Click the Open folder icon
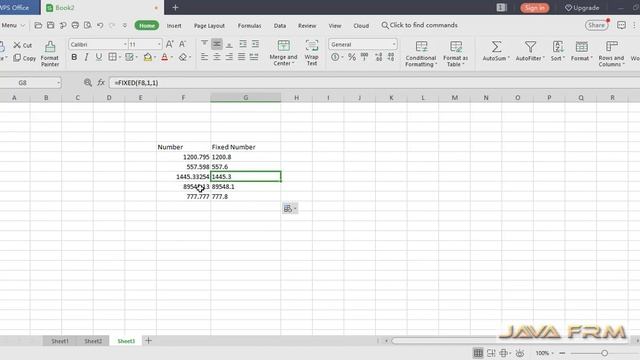This screenshot has width=640, height=360. point(38,25)
